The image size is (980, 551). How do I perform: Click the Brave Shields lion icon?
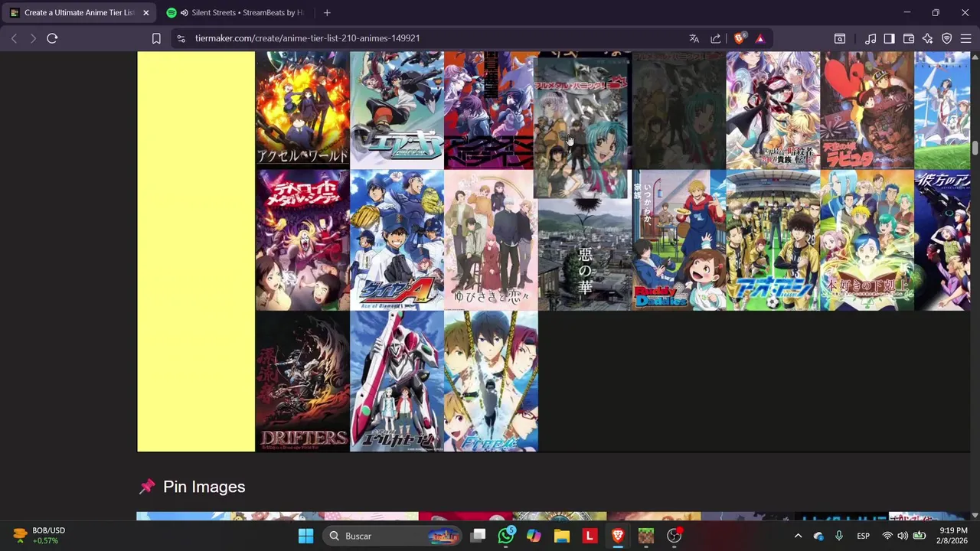coord(739,38)
